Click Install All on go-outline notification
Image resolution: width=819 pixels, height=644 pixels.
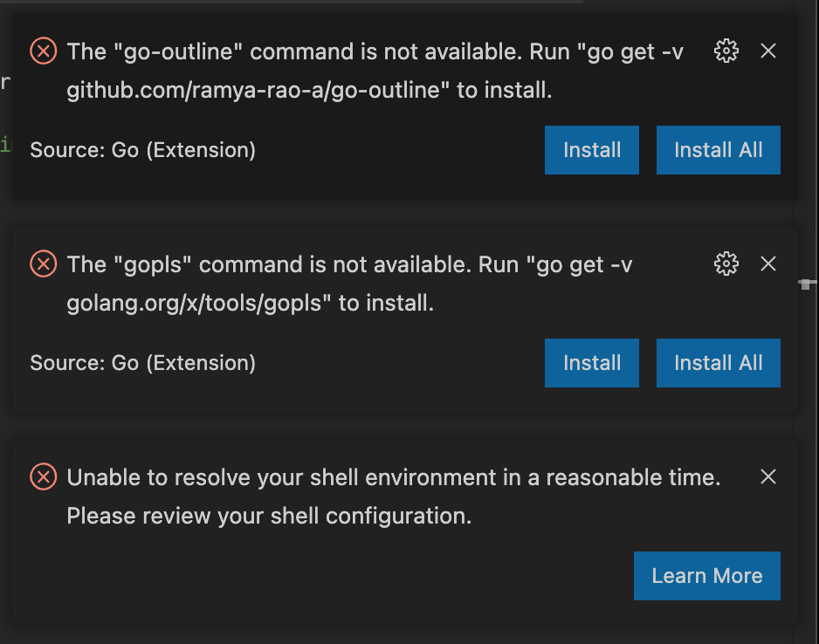pyautogui.click(x=718, y=149)
